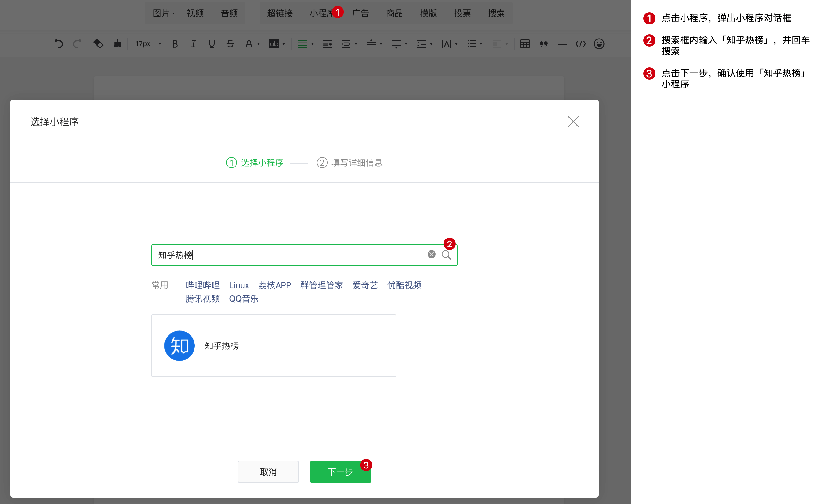Click the green text alignment icon
Screen dimensions: 827x504
pos(302,44)
